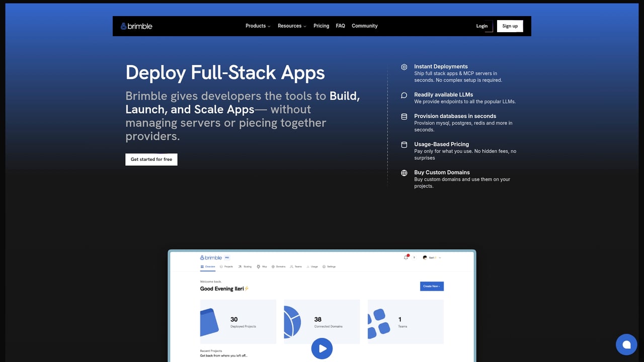Play the dashboard demo video
The height and width of the screenshot is (362, 644).
[x=322, y=348]
